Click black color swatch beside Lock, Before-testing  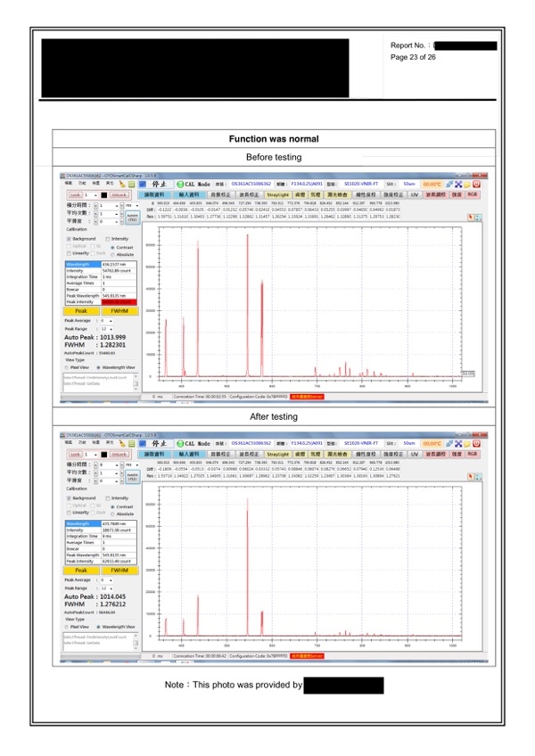point(103,195)
